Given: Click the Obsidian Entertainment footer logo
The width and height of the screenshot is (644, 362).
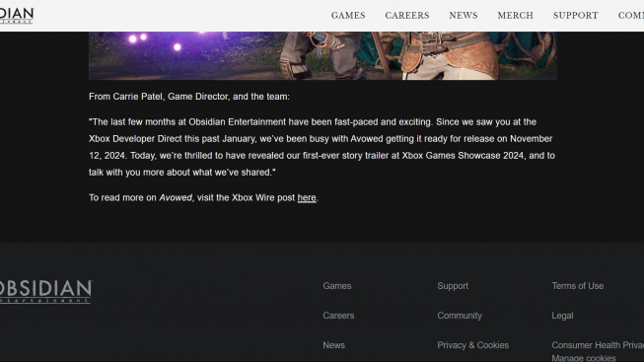Looking at the screenshot, I should click(x=45, y=292).
